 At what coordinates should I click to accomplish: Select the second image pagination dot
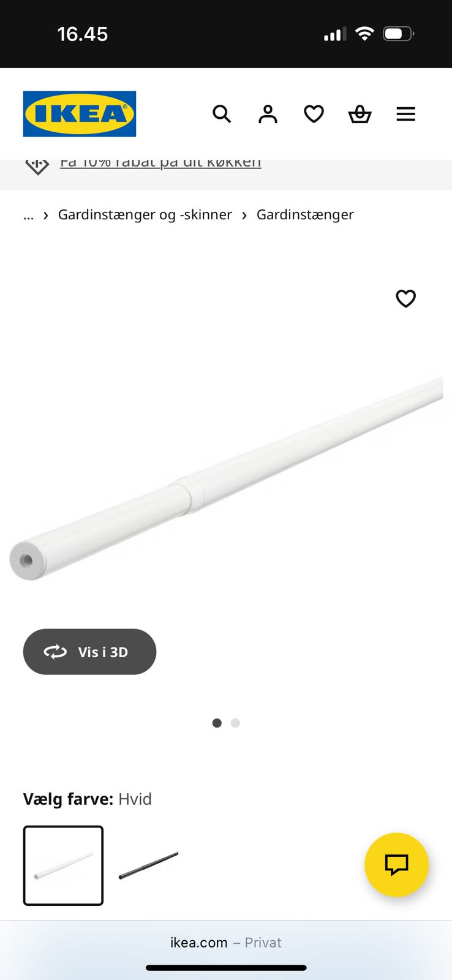pos(235,723)
